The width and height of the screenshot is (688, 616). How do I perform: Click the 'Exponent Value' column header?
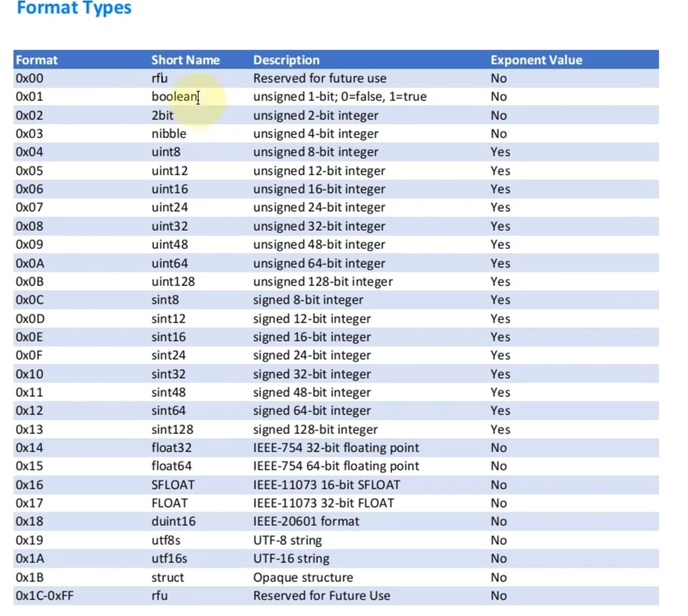point(536,60)
